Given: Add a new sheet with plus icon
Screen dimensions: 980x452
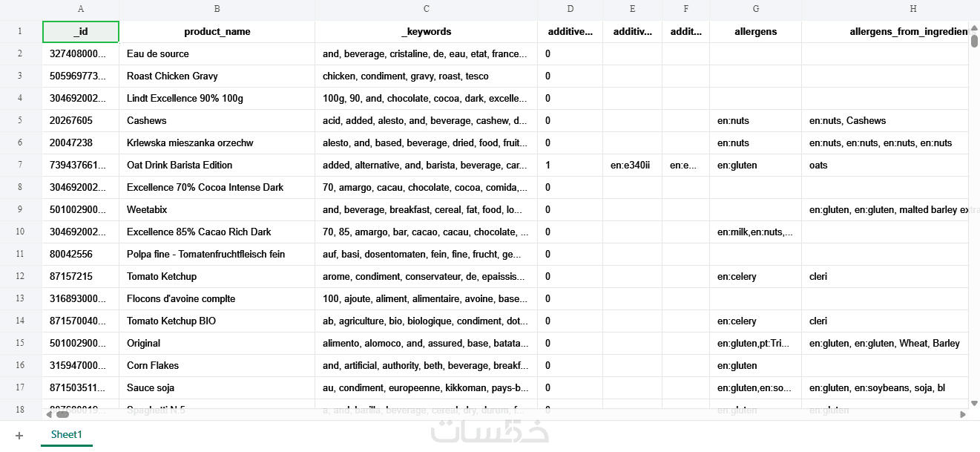Looking at the screenshot, I should point(19,436).
